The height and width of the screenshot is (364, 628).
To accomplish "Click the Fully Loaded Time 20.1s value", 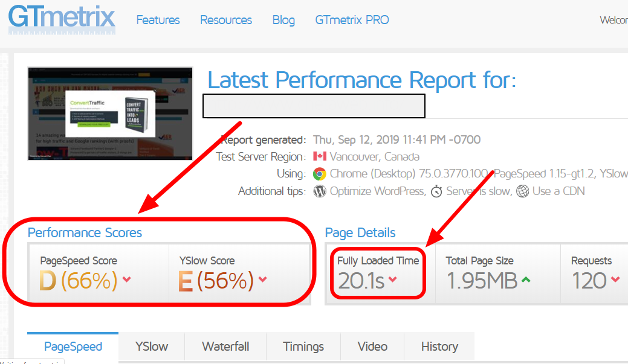I will click(361, 281).
